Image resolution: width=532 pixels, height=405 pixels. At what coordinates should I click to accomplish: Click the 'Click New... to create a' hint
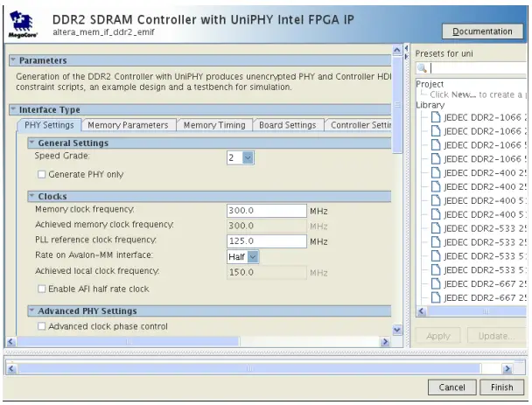tap(476, 94)
